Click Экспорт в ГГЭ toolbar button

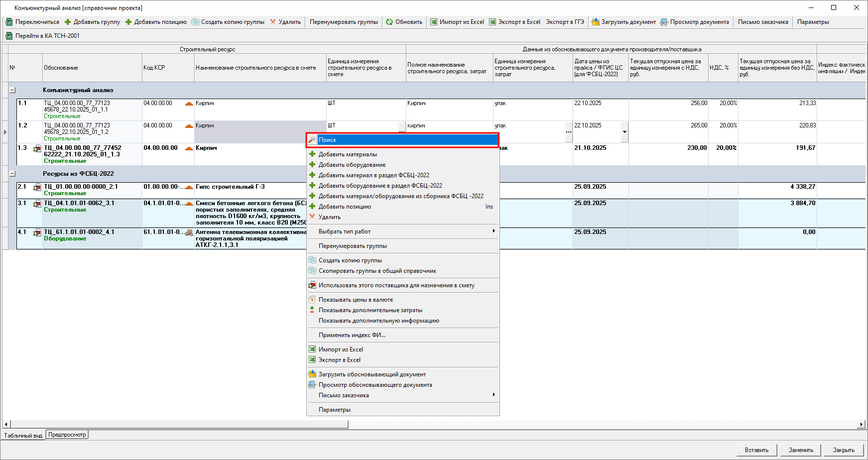[x=565, y=22]
